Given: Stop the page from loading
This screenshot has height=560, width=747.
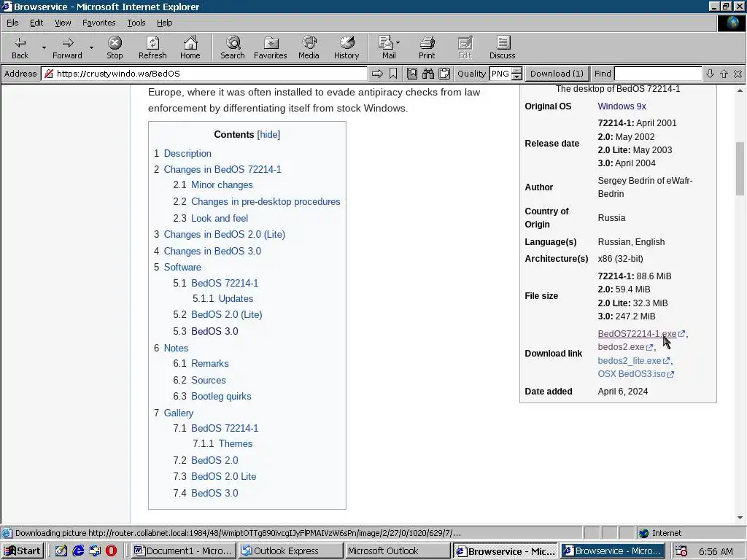Looking at the screenshot, I should [115, 47].
